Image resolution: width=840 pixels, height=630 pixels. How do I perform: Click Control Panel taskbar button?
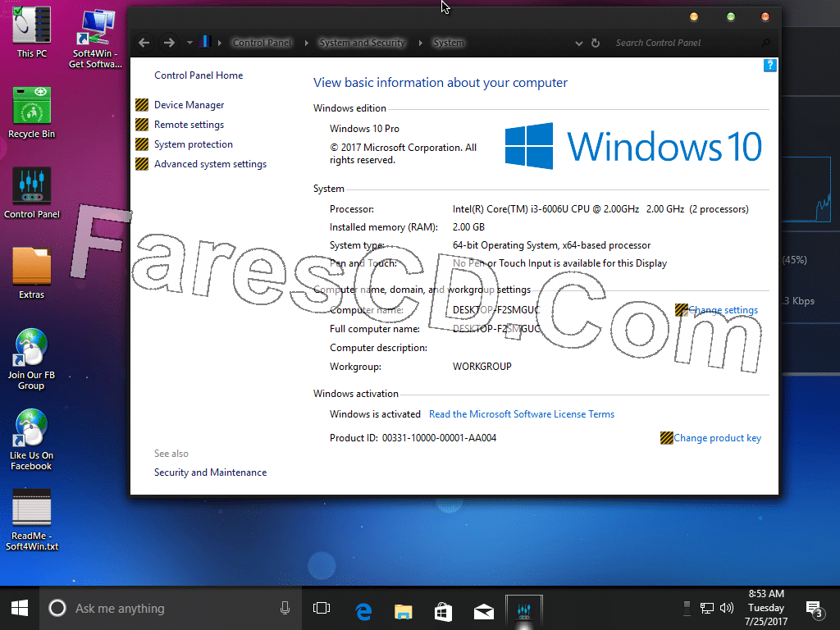(524, 610)
